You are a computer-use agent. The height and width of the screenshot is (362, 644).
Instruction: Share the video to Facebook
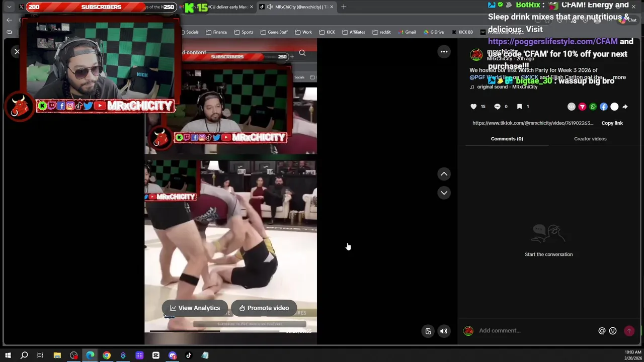(x=604, y=107)
